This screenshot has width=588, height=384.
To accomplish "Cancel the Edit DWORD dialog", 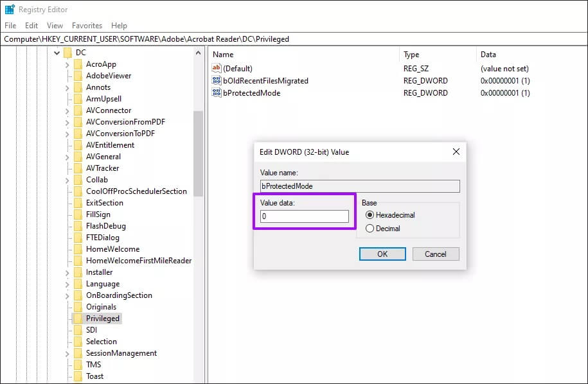I will click(x=436, y=254).
